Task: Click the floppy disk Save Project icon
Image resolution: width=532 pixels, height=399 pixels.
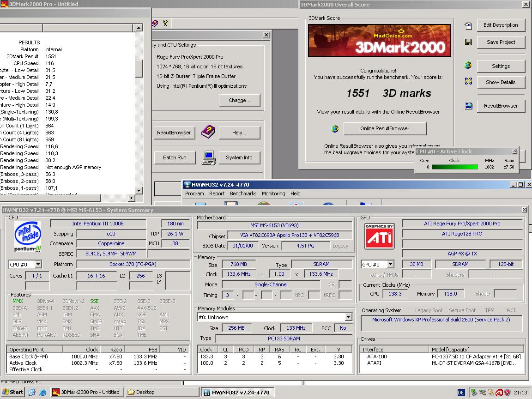Action: (x=469, y=42)
